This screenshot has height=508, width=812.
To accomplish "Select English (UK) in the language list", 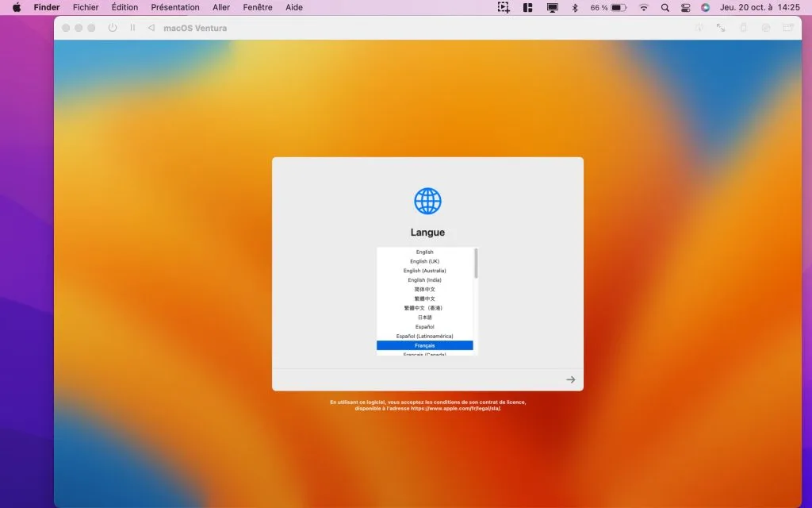I will tap(425, 261).
